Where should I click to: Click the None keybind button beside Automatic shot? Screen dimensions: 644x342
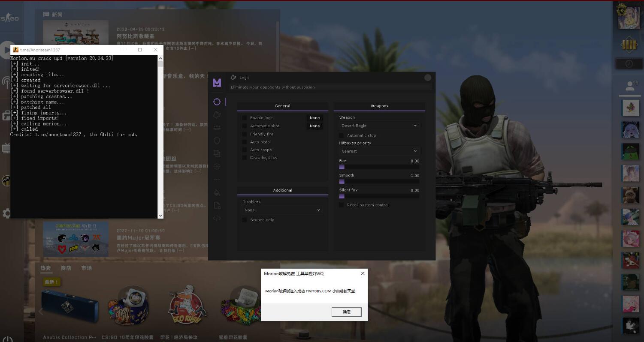pyautogui.click(x=315, y=126)
